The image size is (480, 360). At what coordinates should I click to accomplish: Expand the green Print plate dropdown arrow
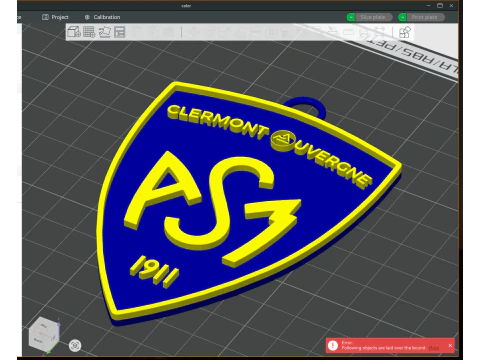(402, 17)
